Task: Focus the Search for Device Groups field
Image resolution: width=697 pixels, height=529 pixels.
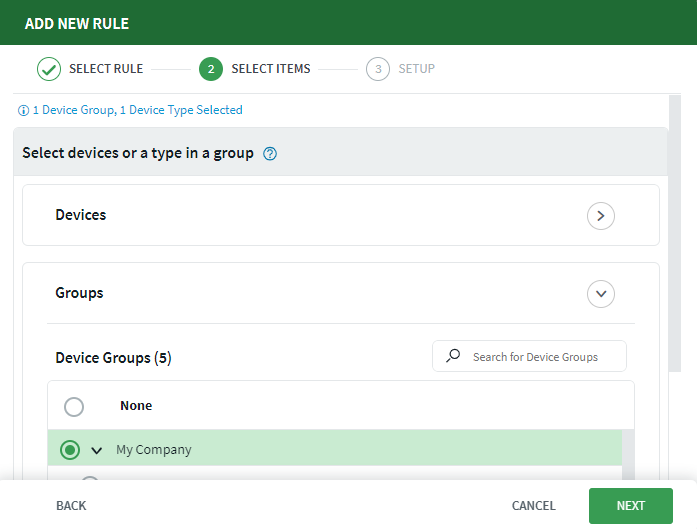Action: [x=529, y=356]
